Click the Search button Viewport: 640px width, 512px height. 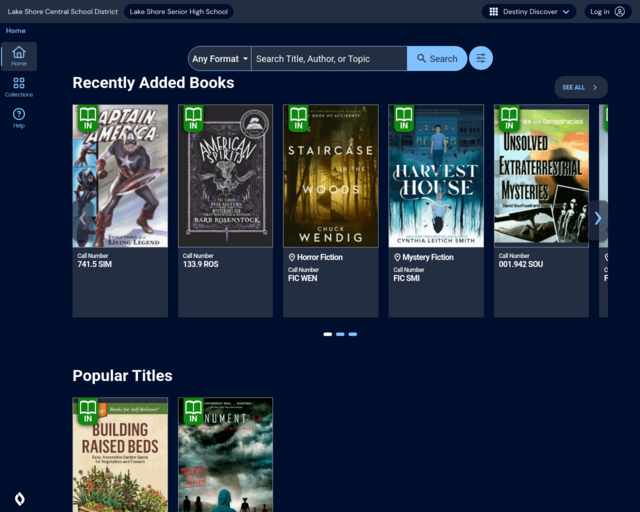point(437,59)
